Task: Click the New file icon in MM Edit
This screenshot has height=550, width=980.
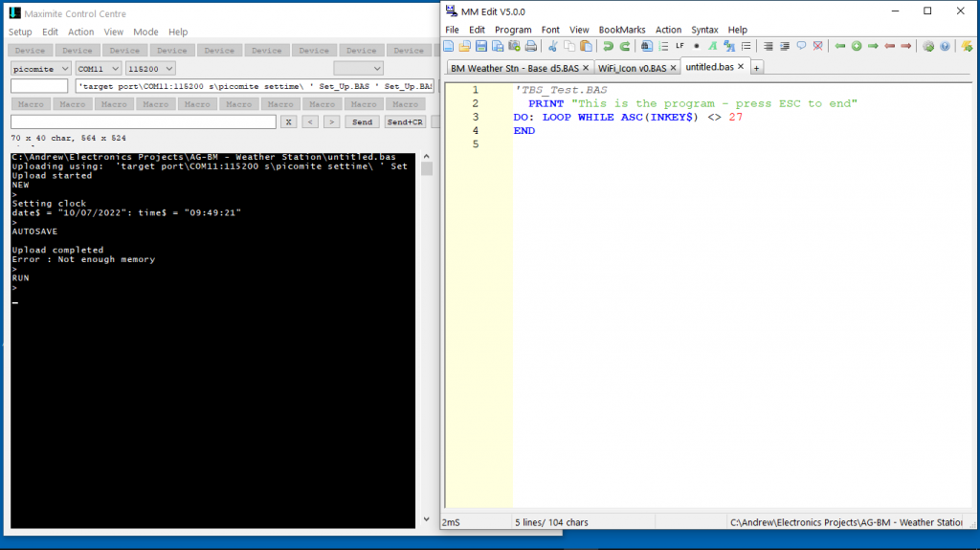Action: tap(449, 46)
